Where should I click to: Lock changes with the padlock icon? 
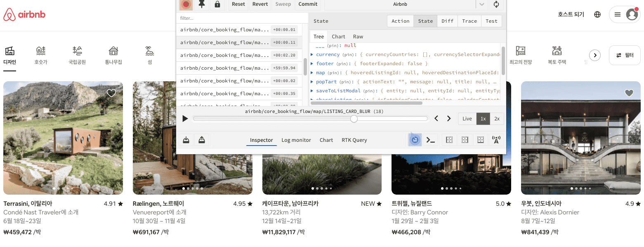click(217, 5)
